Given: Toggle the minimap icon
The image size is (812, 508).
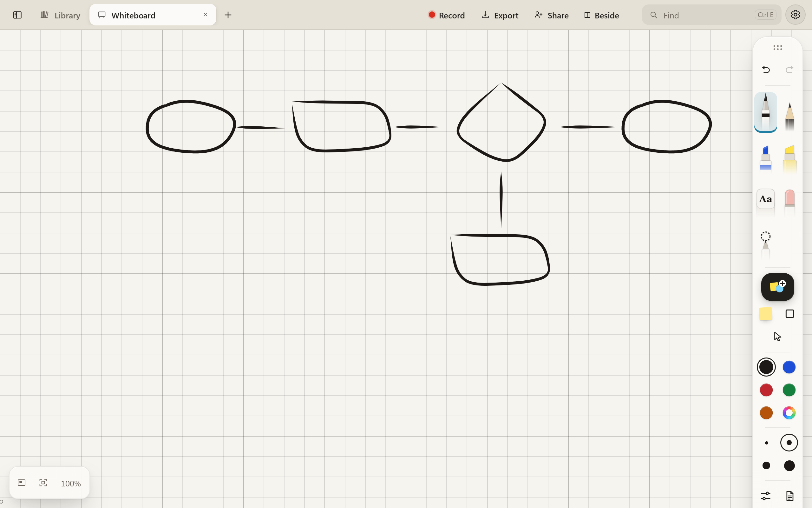Looking at the screenshot, I should (x=22, y=483).
